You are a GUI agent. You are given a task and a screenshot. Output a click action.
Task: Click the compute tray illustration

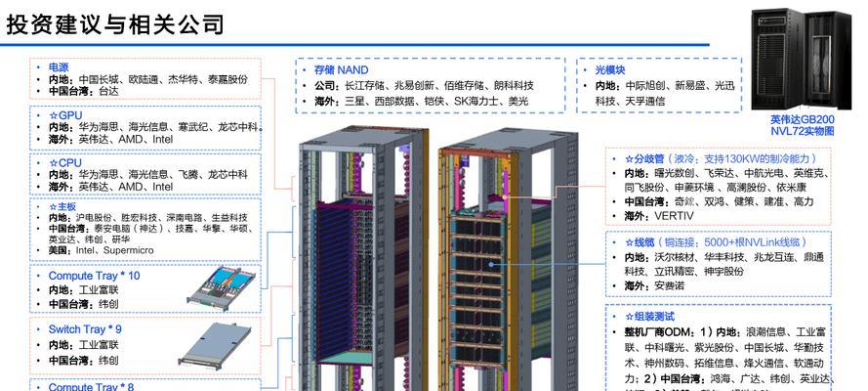[x=221, y=287]
